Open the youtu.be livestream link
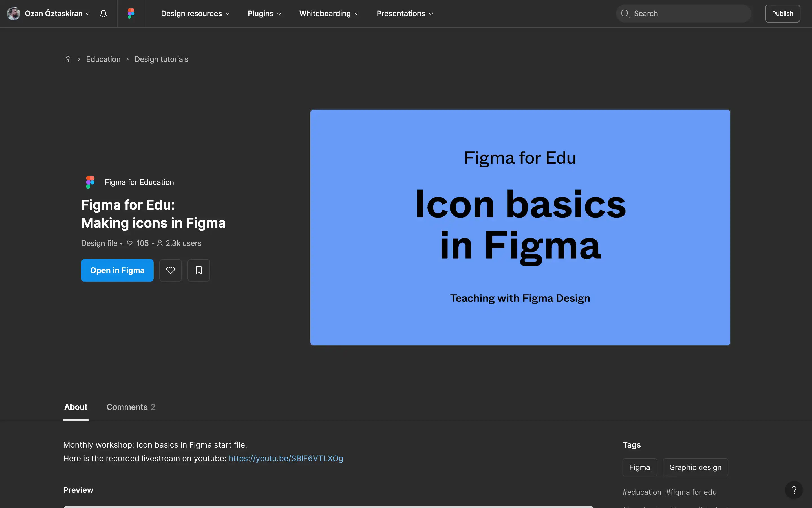 coord(286,458)
